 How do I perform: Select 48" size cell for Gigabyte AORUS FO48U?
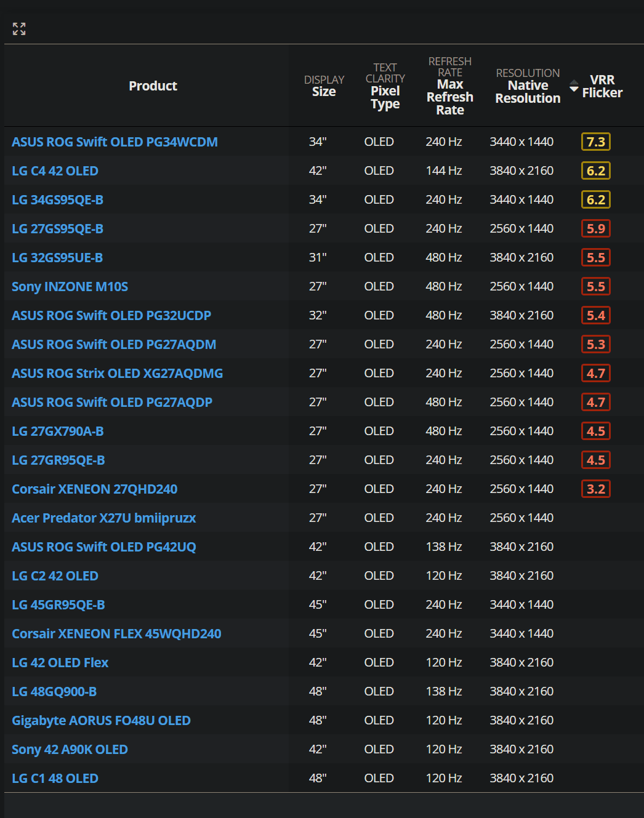(x=318, y=721)
